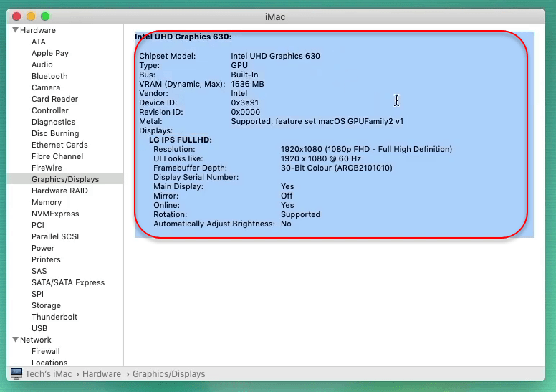Select Apple Pay in the sidebar
The image size is (556, 392).
tap(50, 53)
